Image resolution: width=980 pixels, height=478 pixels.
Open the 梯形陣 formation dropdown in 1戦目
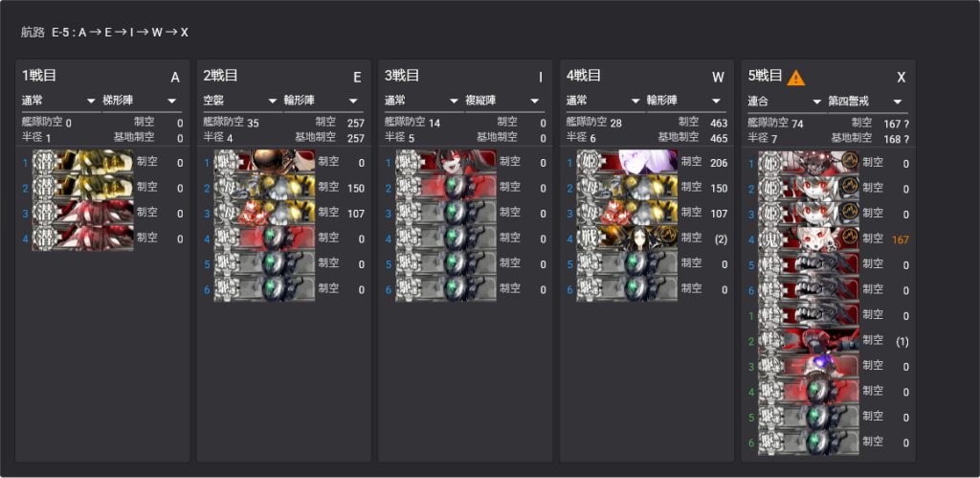pyautogui.click(x=140, y=101)
